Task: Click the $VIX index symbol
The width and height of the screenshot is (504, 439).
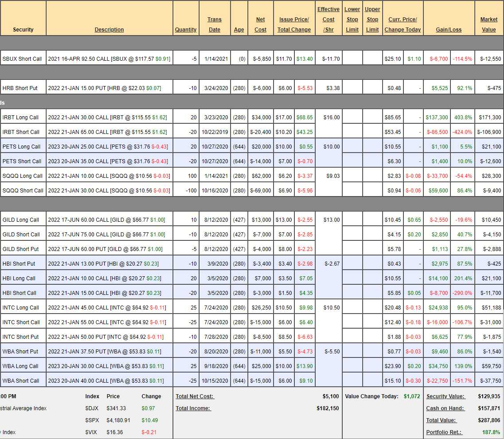Action: click(x=91, y=432)
